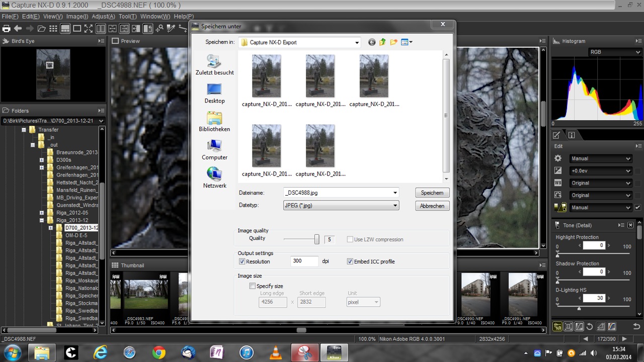Click the zoom and pan magnifier tool

(x=160, y=29)
